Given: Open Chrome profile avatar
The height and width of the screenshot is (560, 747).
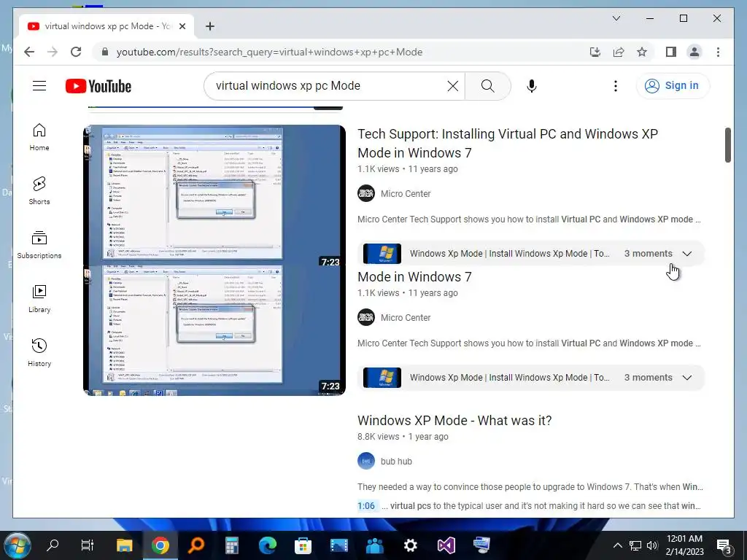Looking at the screenshot, I should 694,52.
